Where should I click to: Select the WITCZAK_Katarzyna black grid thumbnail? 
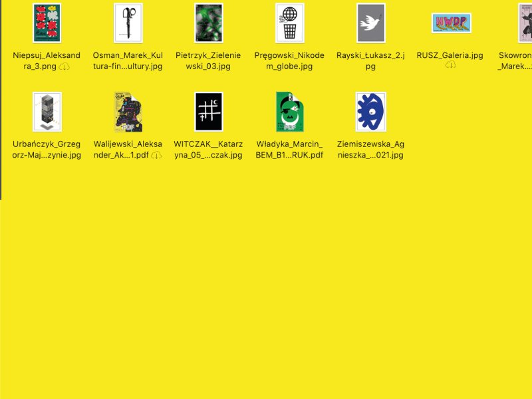(209, 112)
